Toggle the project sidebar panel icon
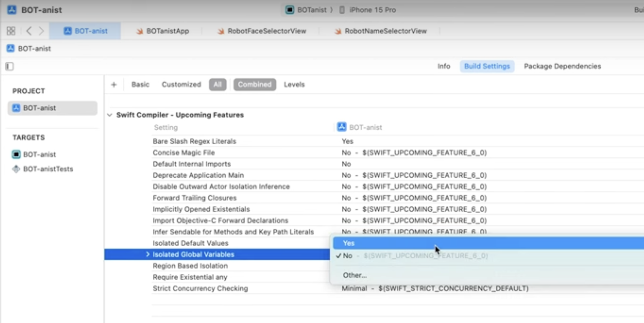 (9, 66)
